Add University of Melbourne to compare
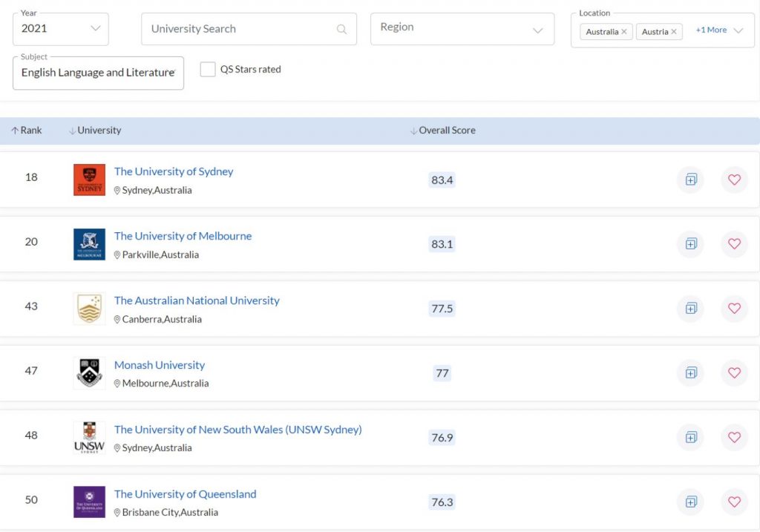Screen dimensions: 760x532 [691, 243]
